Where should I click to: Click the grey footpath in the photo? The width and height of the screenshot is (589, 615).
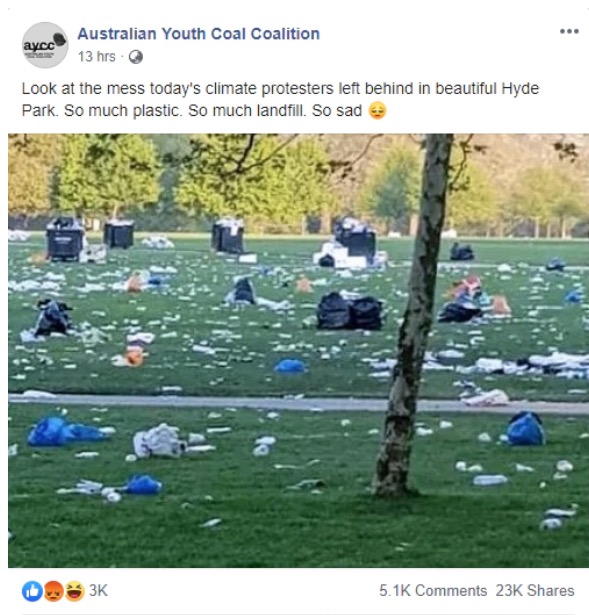click(x=298, y=403)
